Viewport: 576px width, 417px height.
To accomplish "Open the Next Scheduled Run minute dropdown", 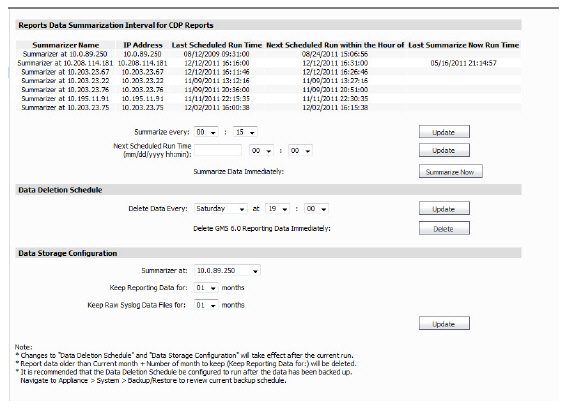I will click(x=300, y=151).
